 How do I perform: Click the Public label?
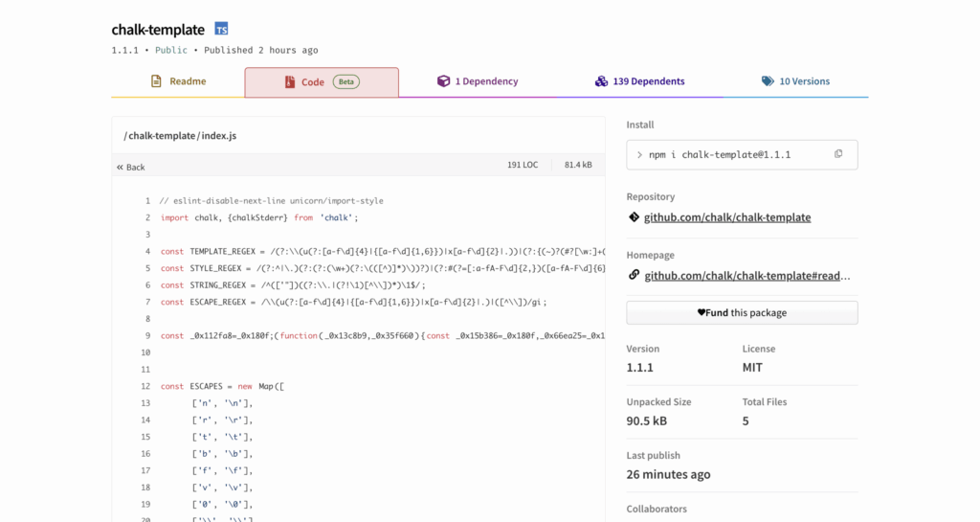pyautogui.click(x=171, y=50)
